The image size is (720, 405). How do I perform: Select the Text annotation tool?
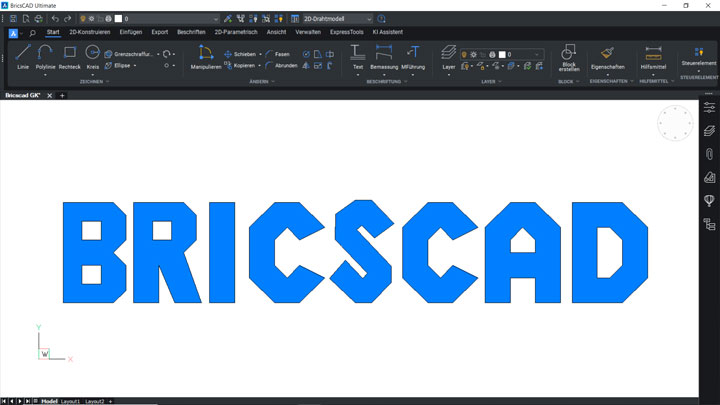click(358, 57)
